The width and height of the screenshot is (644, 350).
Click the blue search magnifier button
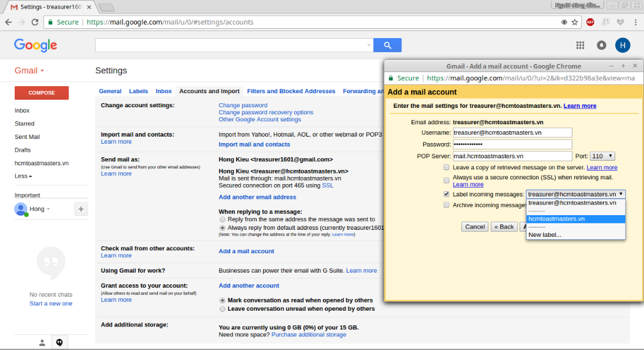pos(387,45)
